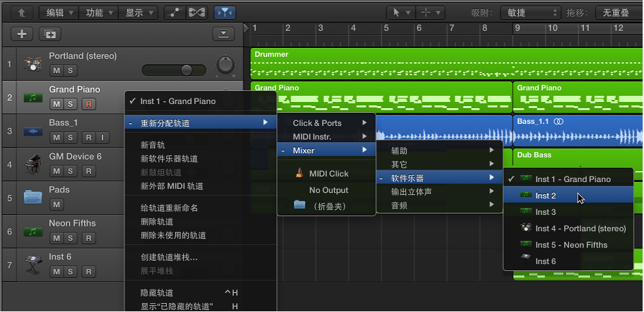Click the keyboard icon on Inst 6 track

(32, 265)
